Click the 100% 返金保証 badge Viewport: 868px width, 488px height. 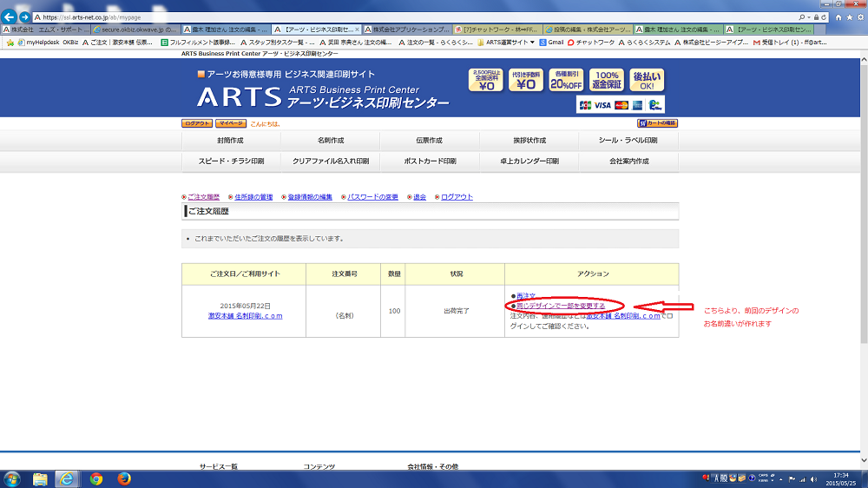click(606, 80)
